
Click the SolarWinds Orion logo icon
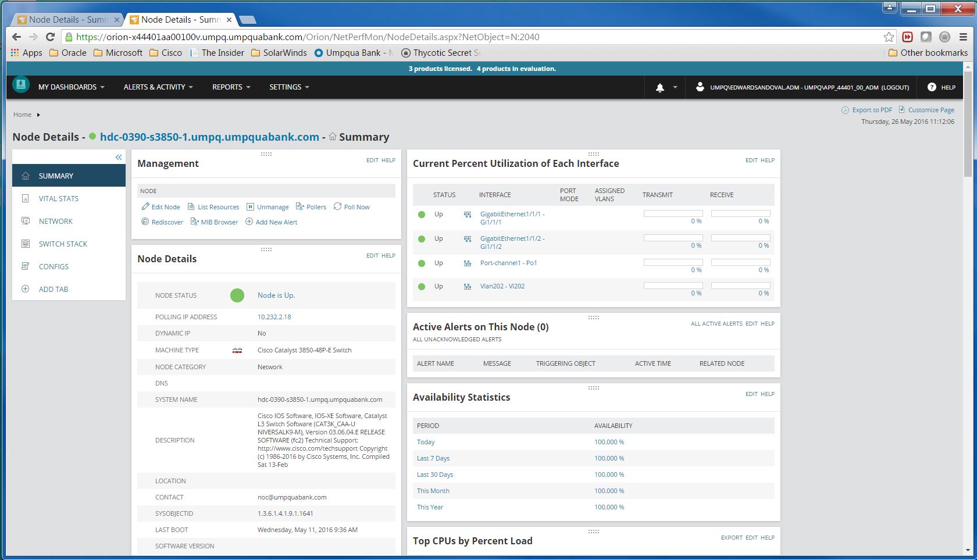point(21,85)
